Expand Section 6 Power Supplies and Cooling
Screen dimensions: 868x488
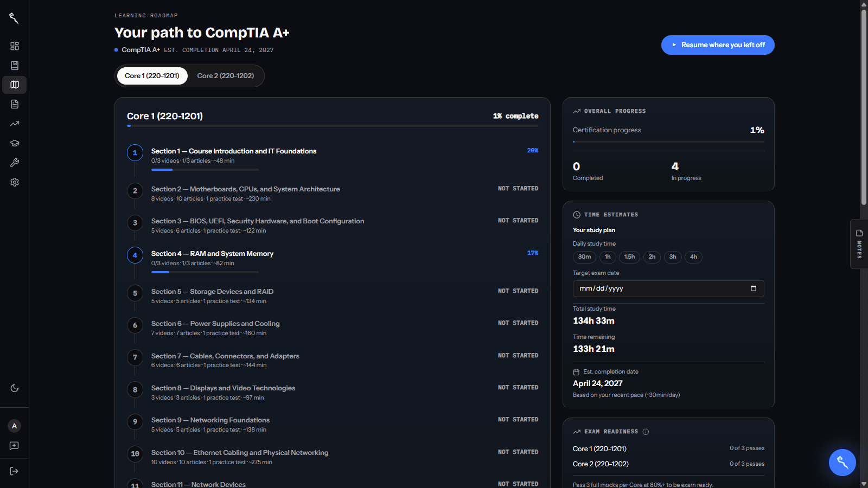[x=333, y=328]
